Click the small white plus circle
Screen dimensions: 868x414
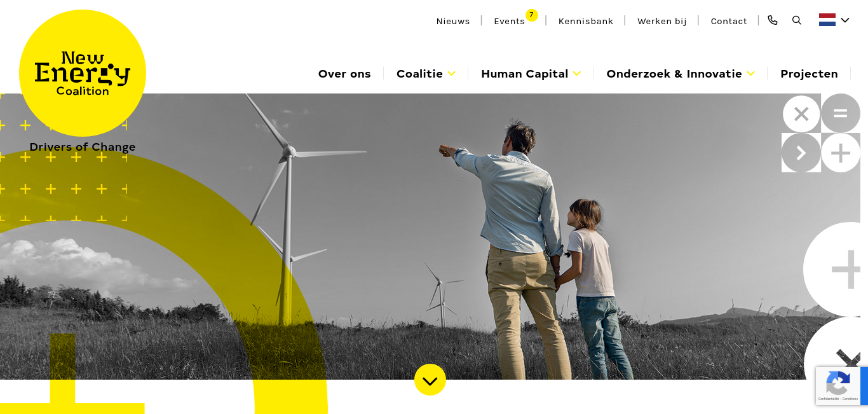coord(841,153)
